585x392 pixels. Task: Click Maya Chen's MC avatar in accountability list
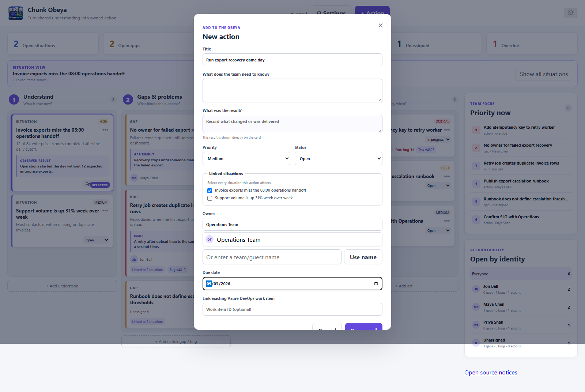[x=476, y=307]
